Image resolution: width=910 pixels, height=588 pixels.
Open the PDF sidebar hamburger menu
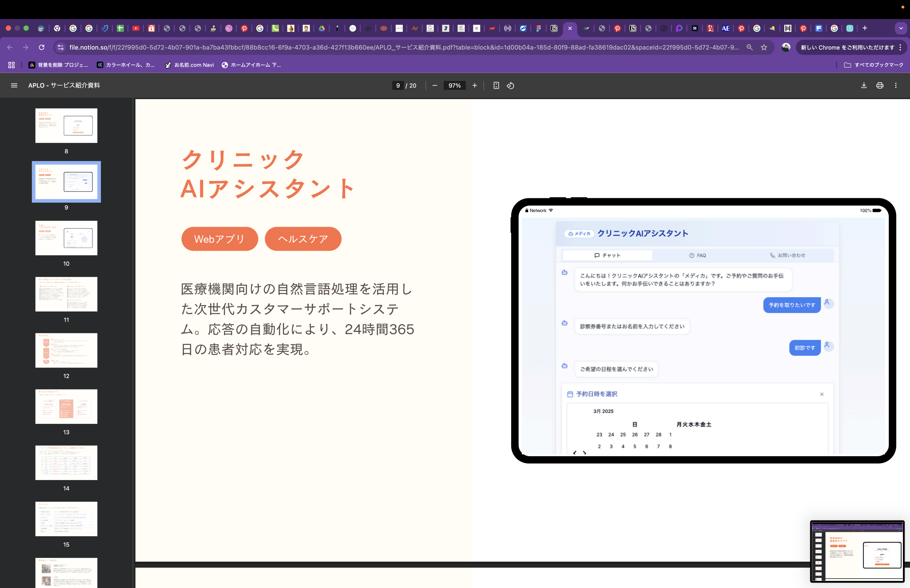(14, 85)
